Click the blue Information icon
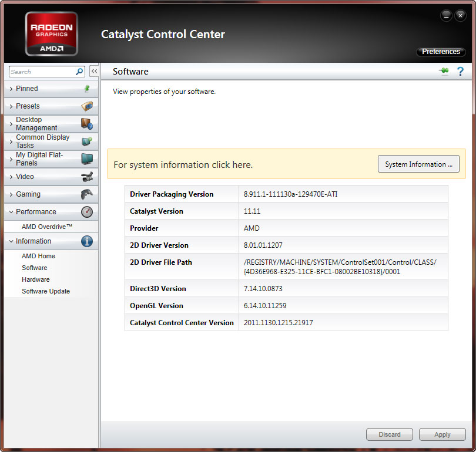The image size is (476, 452). [x=87, y=241]
